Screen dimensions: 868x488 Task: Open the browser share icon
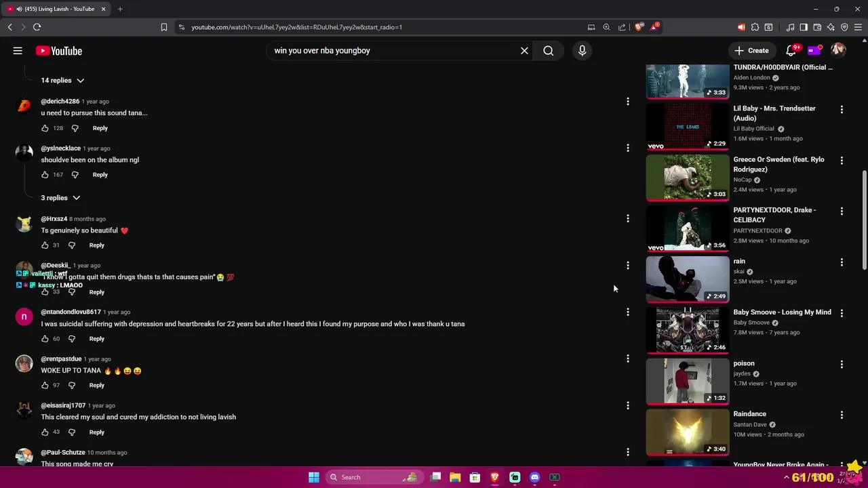click(622, 27)
